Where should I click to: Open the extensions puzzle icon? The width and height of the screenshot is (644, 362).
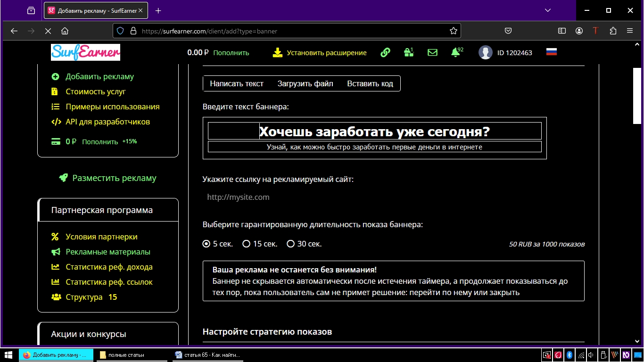pos(613,31)
